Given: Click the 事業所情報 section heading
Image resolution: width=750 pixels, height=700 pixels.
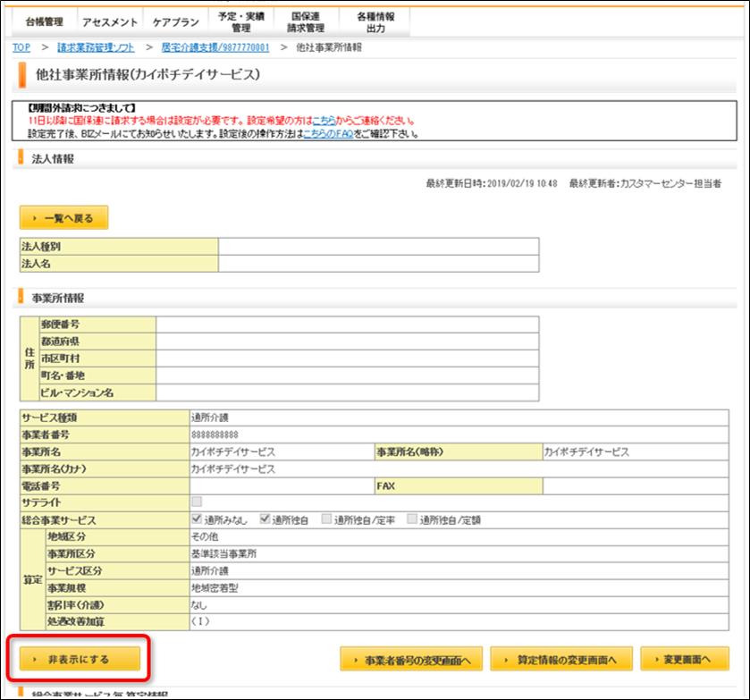Looking at the screenshot, I should 58,298.
